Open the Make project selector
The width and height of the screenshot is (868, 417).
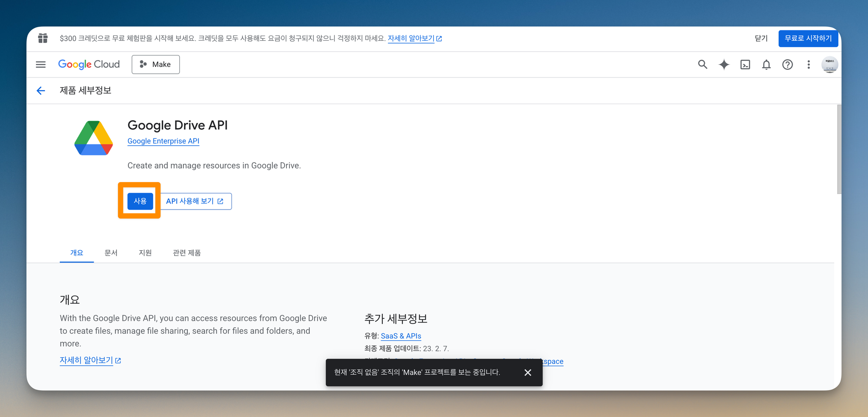coord(156,64)
